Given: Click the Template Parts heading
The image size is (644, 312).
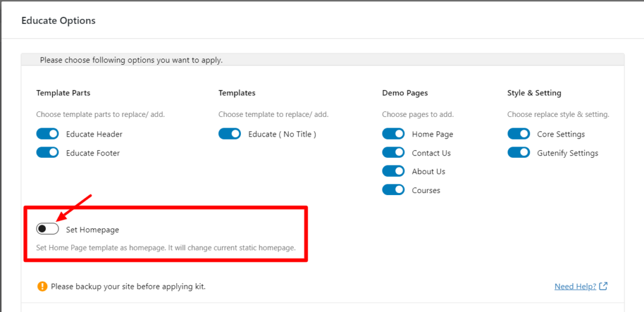Looking at the screenshot, I should [64, 93].
